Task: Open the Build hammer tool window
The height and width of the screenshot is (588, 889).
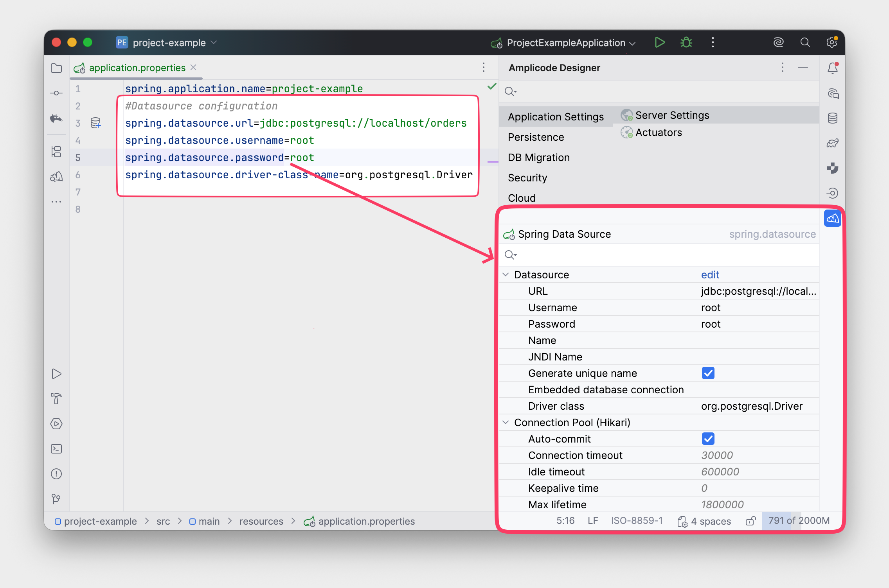Action: pos(56,399)
